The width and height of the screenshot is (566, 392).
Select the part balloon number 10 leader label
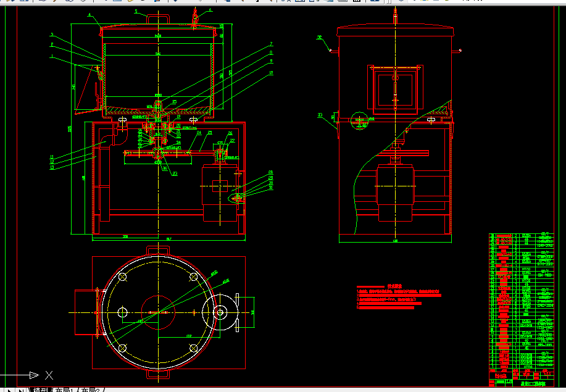tap(271, 73)
